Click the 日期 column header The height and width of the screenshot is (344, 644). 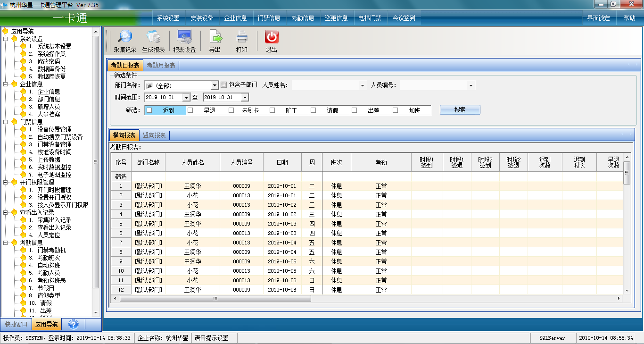tap(282, 162)
